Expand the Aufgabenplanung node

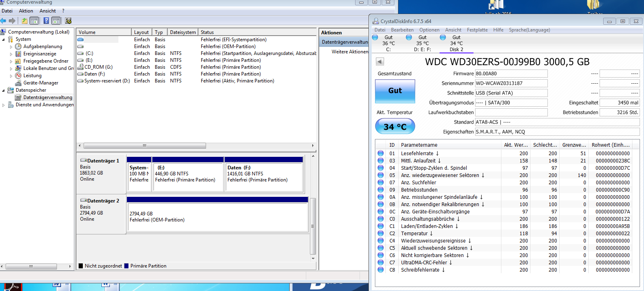click(x=11, y=47)
